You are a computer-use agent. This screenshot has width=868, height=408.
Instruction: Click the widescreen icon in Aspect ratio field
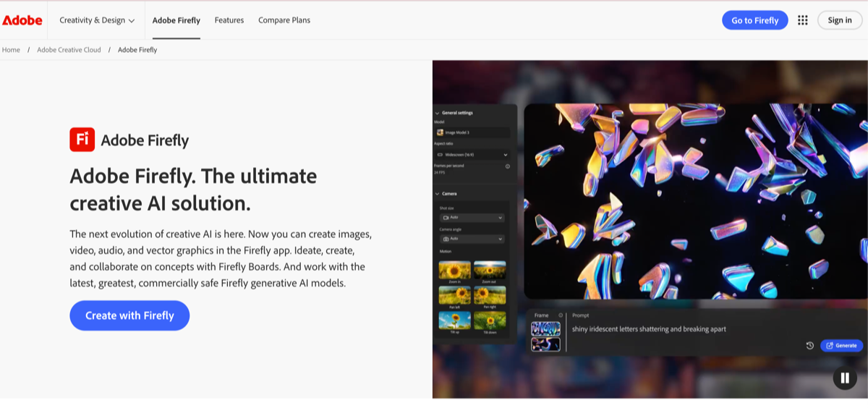point(440,155)
